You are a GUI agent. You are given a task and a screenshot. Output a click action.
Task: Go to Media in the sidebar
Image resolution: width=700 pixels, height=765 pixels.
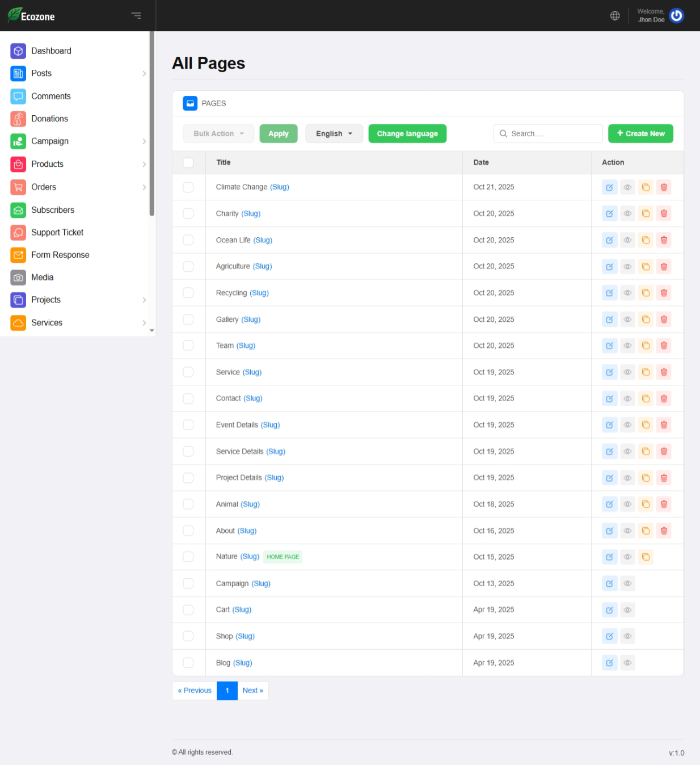(43, 278)
